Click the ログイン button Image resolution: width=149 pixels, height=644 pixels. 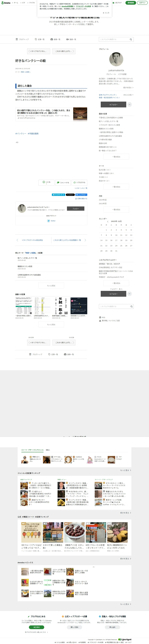(142, 3)
